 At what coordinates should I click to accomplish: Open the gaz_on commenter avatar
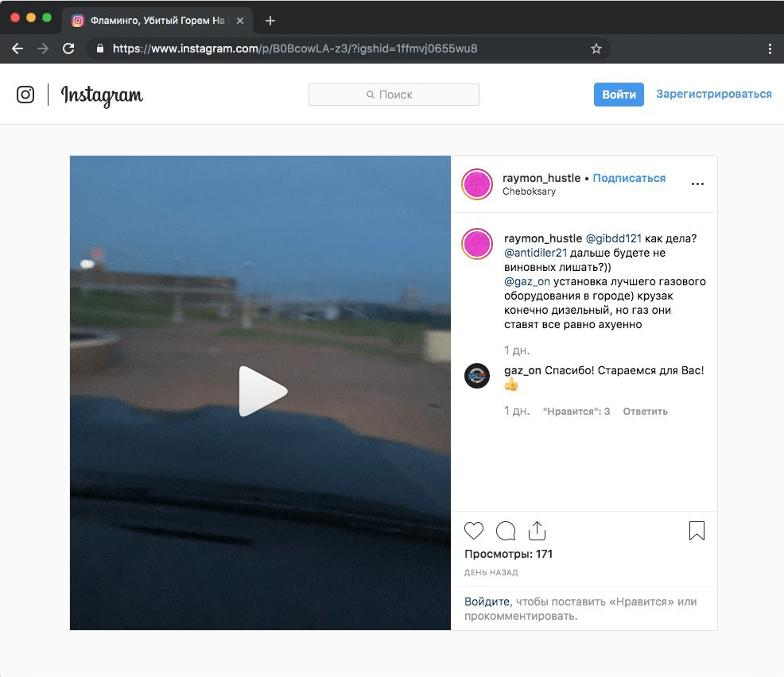(477, 376)
